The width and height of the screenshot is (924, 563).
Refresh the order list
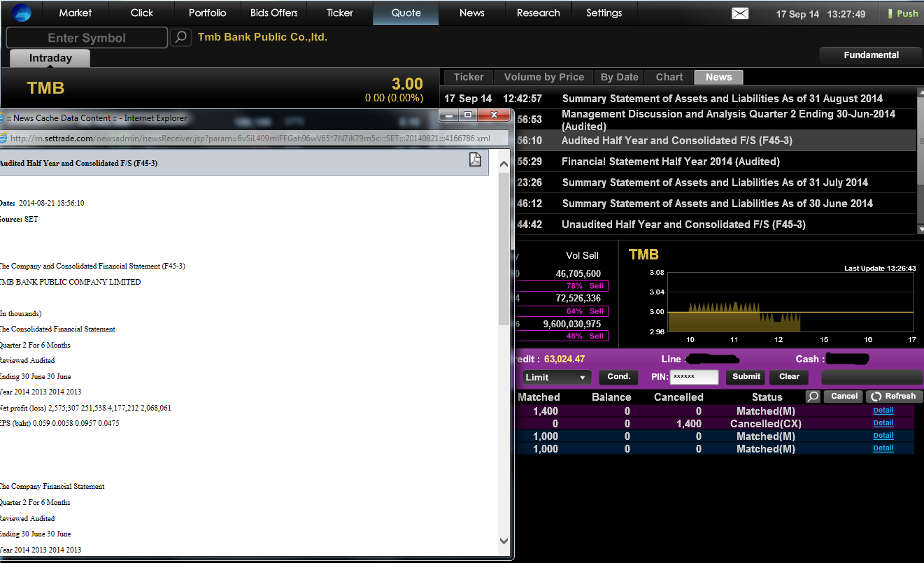893,397
